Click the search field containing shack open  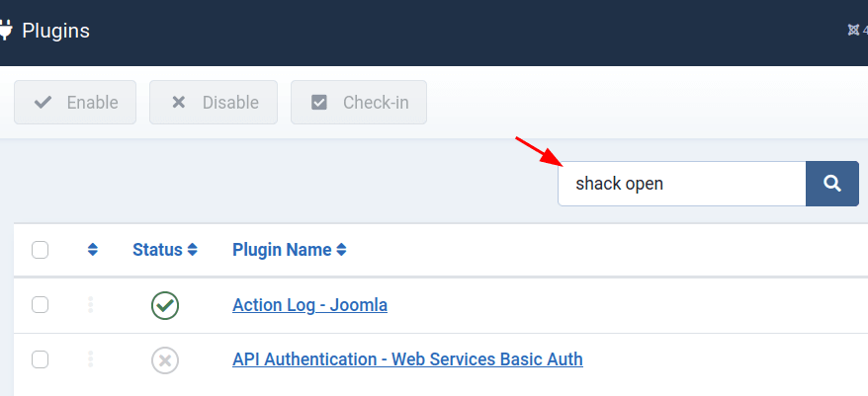tap(681, 184)
